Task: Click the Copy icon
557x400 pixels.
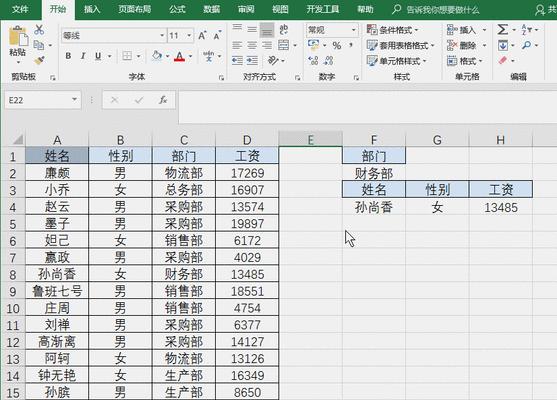Action: [x=39, y=45]
